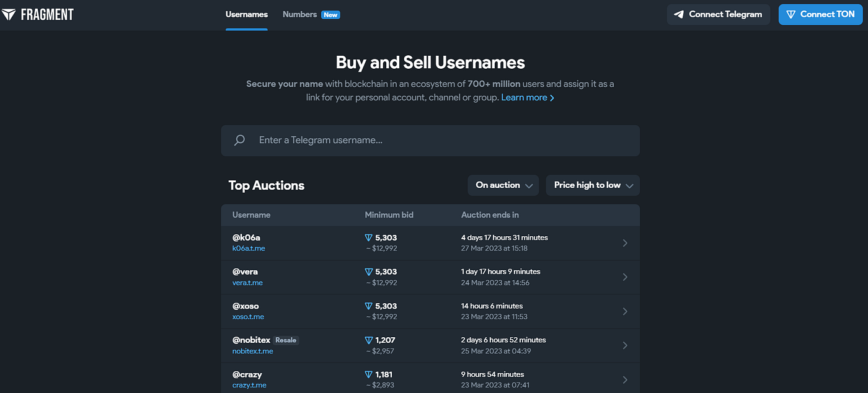Viewport: 868px width, 393px height.
Task: Open the @vera row arrow
Action: (x=625, y=277)
